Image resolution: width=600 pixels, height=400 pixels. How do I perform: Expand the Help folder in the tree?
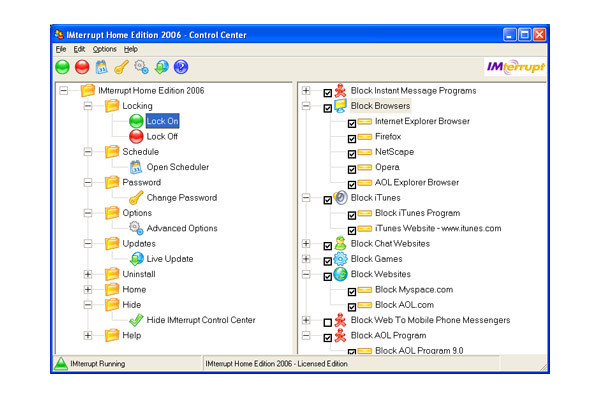point(88,335)
